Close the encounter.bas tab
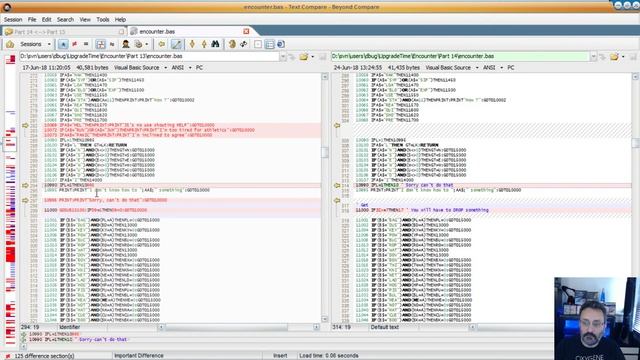The width and height of the screenshot is (640, 360). 246,31
